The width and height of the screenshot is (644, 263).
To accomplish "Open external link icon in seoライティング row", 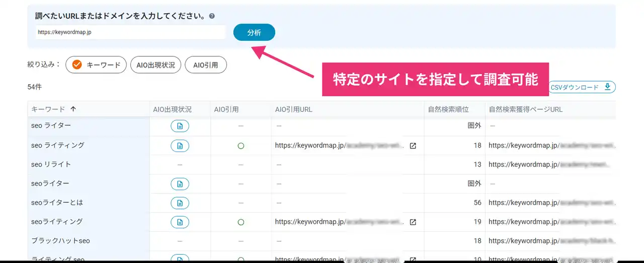I will click(413, 222).
